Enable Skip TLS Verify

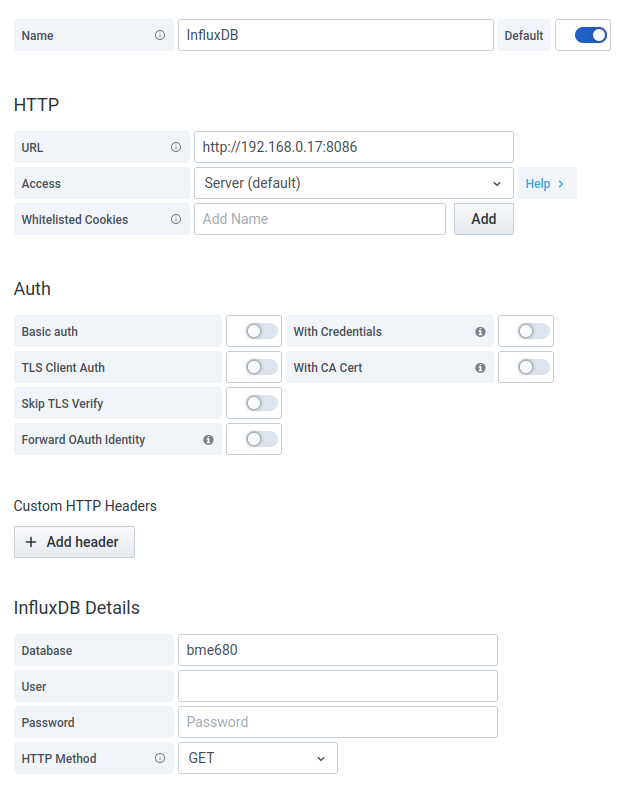tap(261, 403)
